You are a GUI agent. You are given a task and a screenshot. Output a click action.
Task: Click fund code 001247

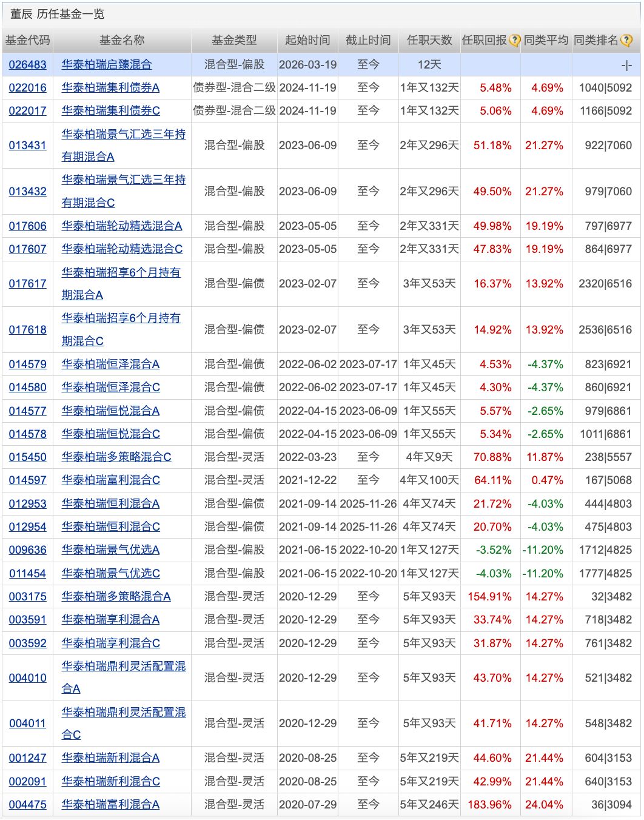tap(27, 758)
